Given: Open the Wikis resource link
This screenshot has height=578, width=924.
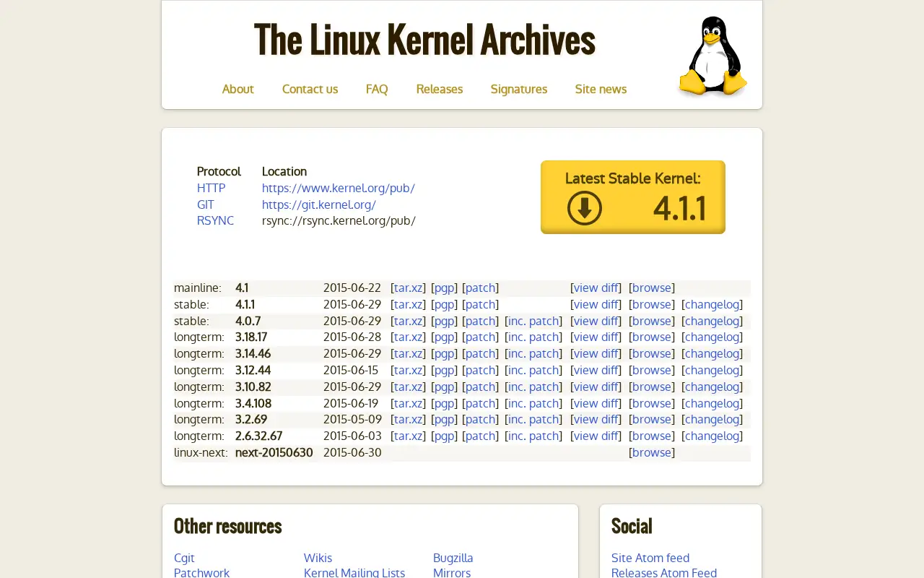Looking at the screenshot, I should click(318, 558).
